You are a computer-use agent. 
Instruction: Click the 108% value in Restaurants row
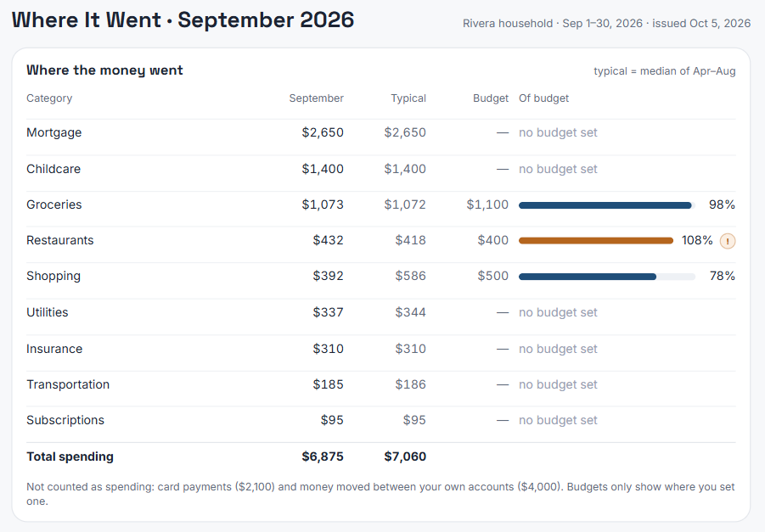(x=697, y=240)
